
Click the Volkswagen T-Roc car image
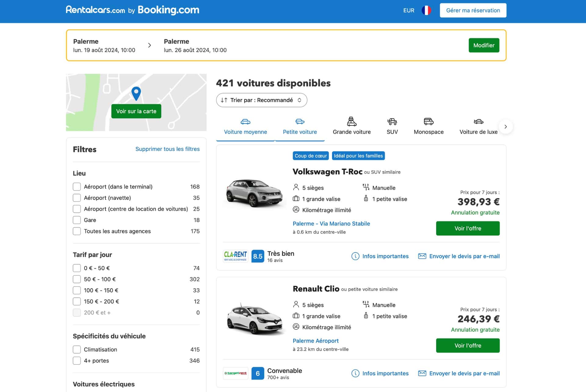pos(254,193)
